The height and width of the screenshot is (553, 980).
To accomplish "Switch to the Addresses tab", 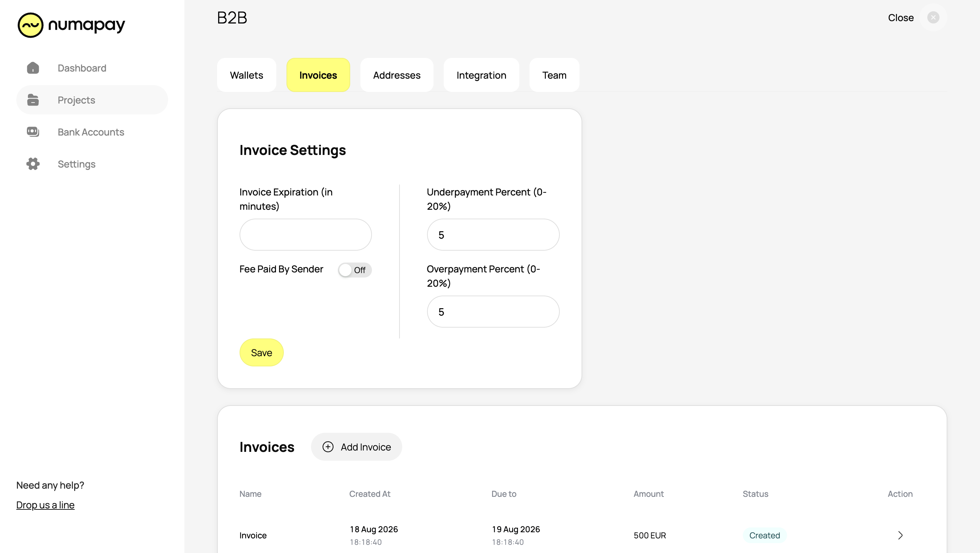I will 397,75.
